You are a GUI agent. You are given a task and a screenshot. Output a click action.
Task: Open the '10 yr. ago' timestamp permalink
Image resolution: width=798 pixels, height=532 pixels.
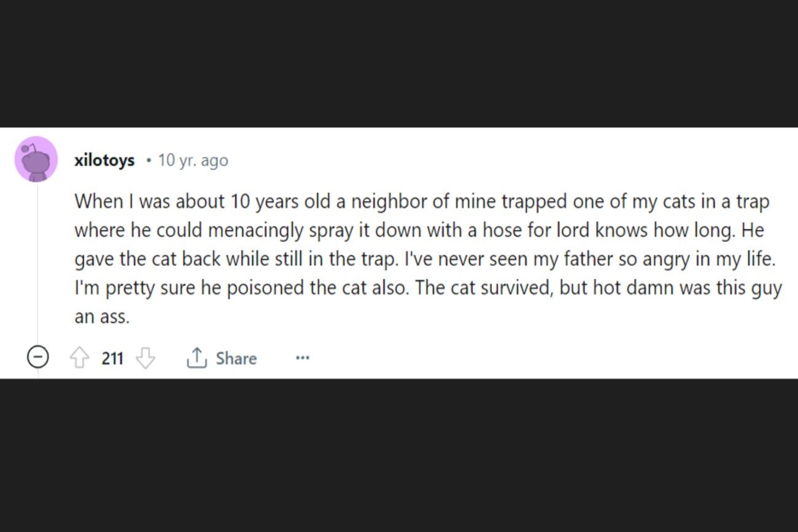click(193, 161)
